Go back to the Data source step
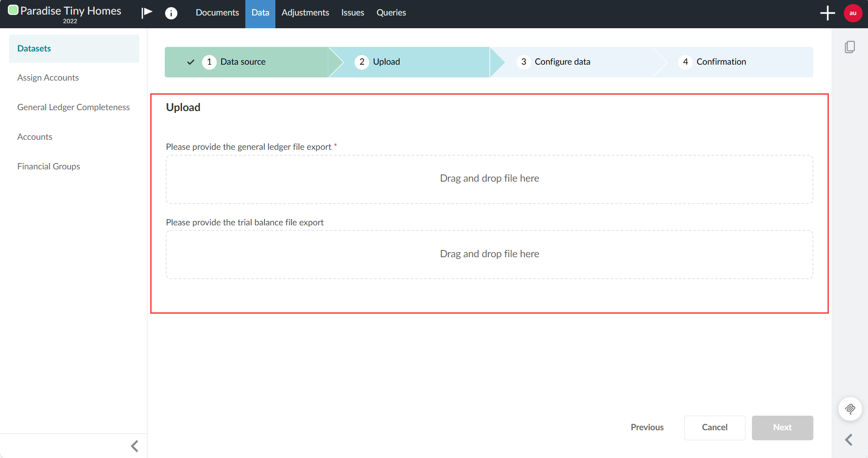The height and width of the screenshot is (458, 868). coord(243,61)
